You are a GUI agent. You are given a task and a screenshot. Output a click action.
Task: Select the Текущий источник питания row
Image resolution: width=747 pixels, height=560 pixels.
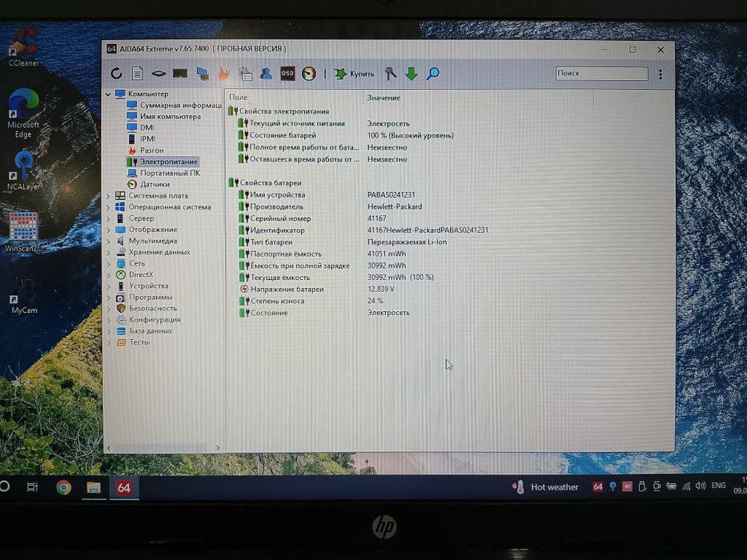[x=324, y=124]
